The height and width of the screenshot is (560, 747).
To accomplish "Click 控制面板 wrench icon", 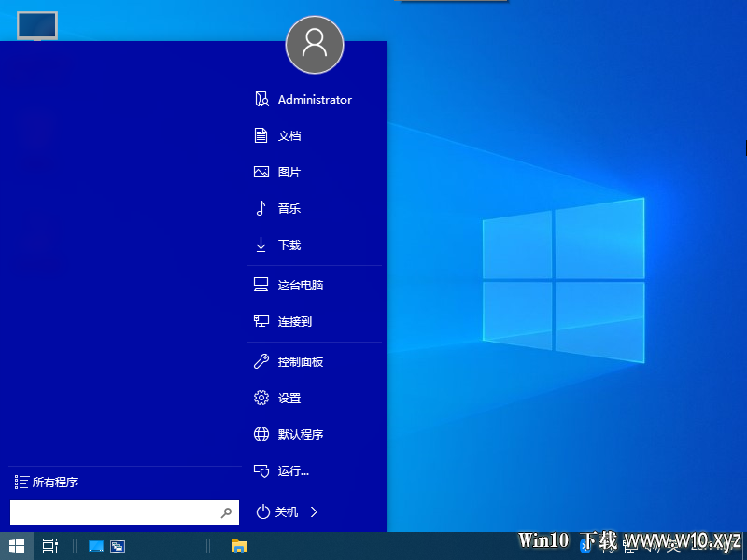I will click(261, 361).
